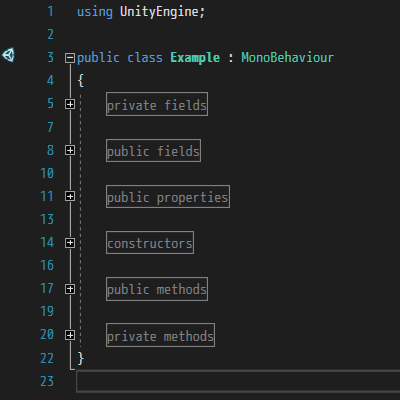Click the MonoBehaviour base class name

coord(287,58)
